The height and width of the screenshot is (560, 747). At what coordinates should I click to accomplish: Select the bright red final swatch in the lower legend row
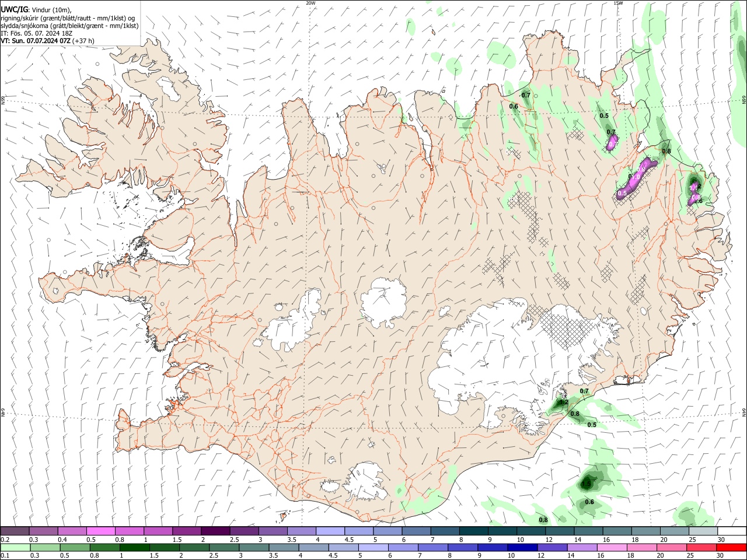[731, 548]
